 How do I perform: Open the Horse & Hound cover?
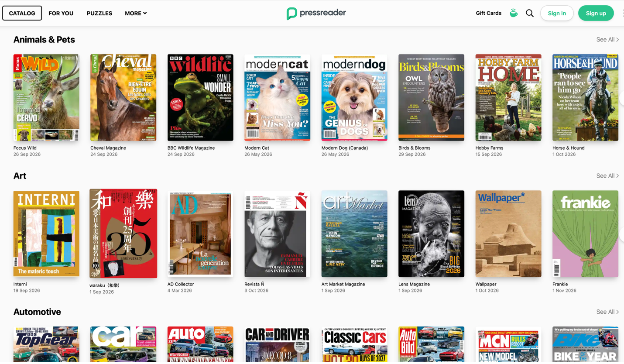tap(585, 97)
